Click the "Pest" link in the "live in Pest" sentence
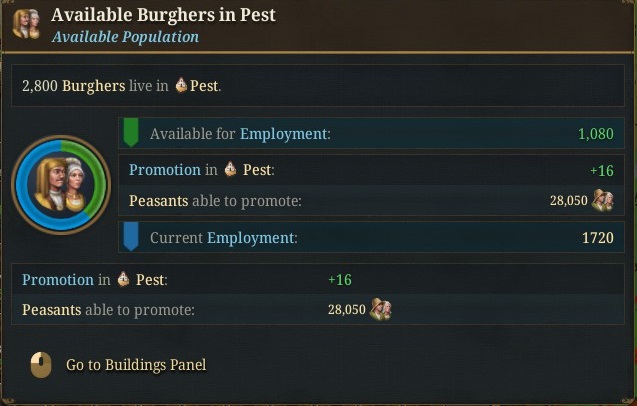Screen dimensions: 637x406 click(x=204, y=86)
